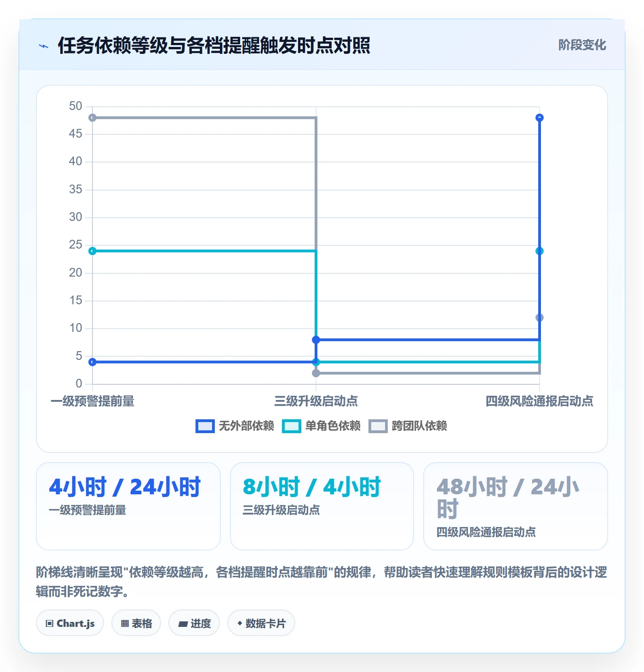Click the gray data point at 12 on 四级风险通报启动点

tap(540, 318)
